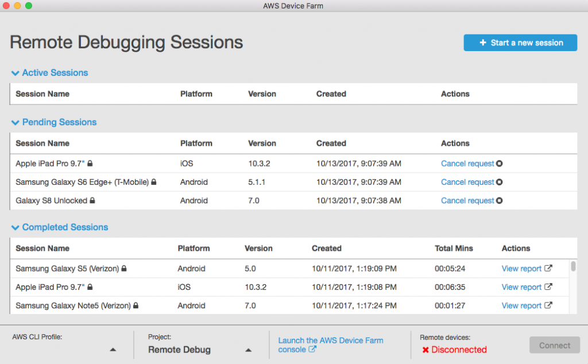
Task: Click total mins value 00:01:27
Action: coord(450,305)
